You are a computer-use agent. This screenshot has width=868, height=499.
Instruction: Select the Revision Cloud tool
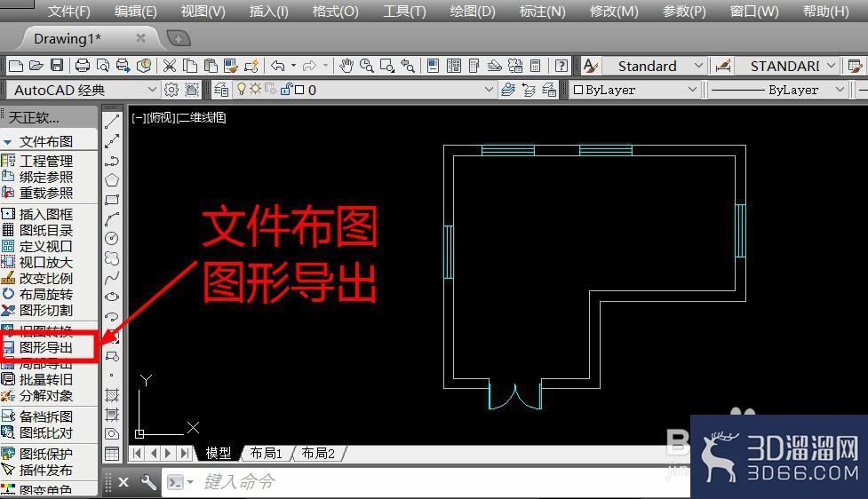[x=112, y=258]
